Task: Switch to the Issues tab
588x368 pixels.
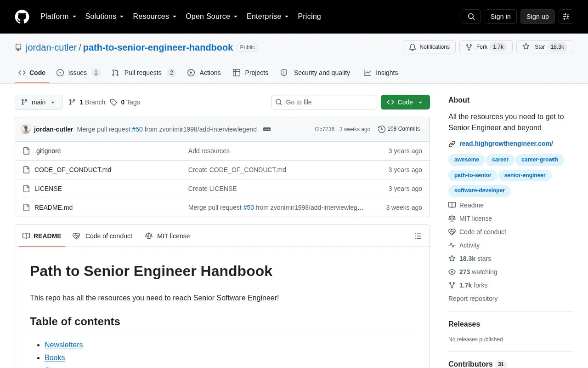Action: tap(78, 73)
